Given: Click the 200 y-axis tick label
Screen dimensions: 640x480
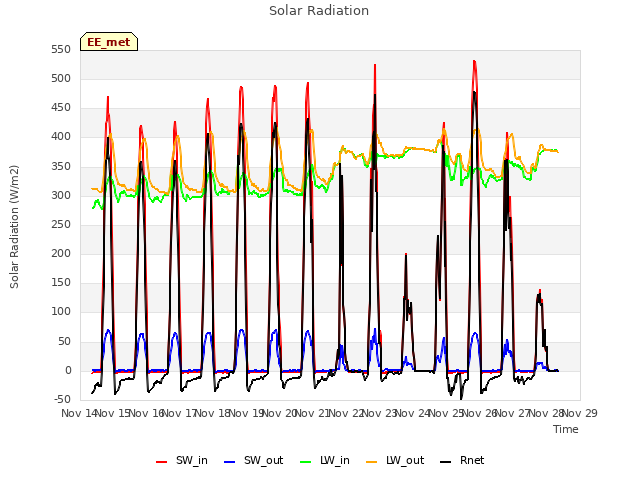Looking at the screenshot, I should click(61, 254).
